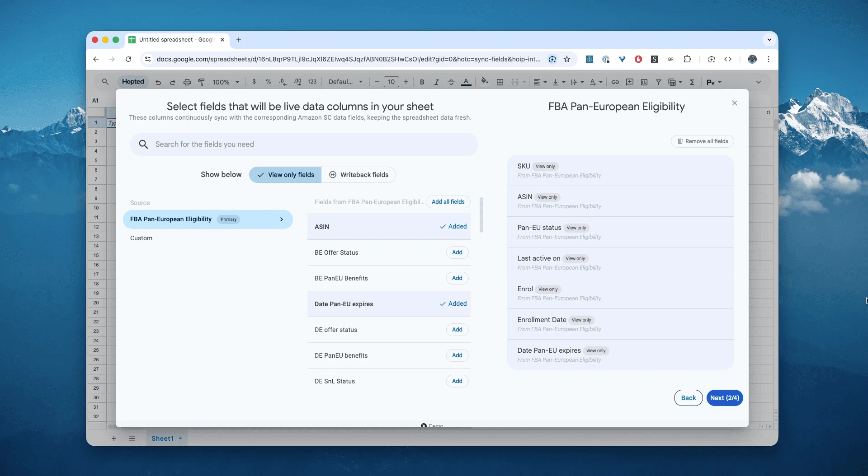This screenshot has height=476, width=868.
Task: Toggle italic formatting
Action: point(436,82)
